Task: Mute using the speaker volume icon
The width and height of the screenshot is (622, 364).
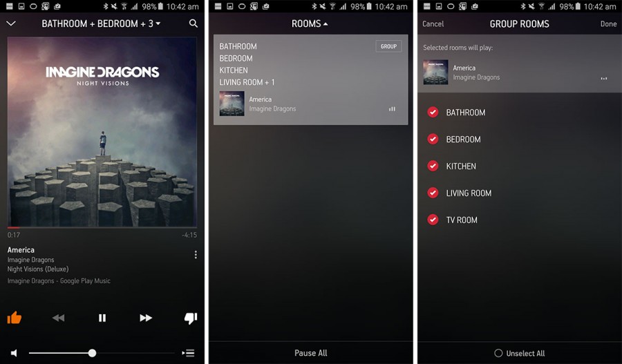Action: [x=14, y=353]
